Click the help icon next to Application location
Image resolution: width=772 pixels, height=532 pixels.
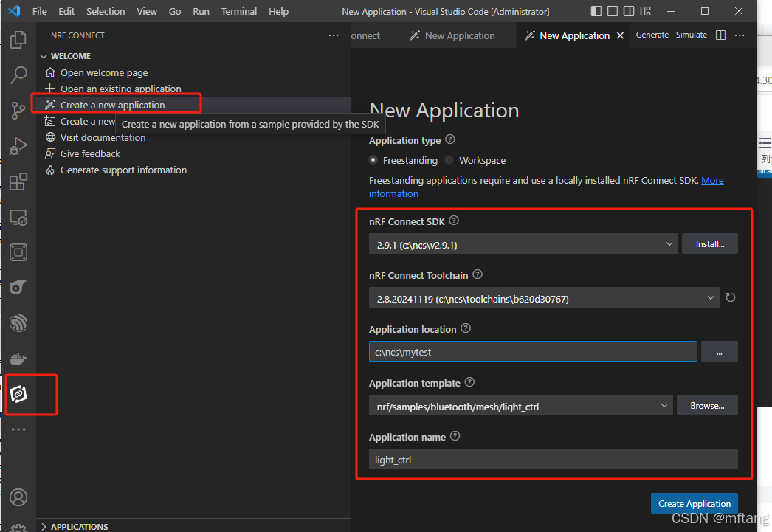point(466,328)
